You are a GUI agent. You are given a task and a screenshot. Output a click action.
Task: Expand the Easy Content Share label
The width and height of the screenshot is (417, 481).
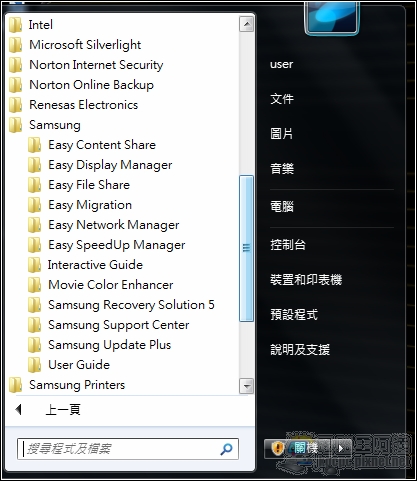(102, 145)
